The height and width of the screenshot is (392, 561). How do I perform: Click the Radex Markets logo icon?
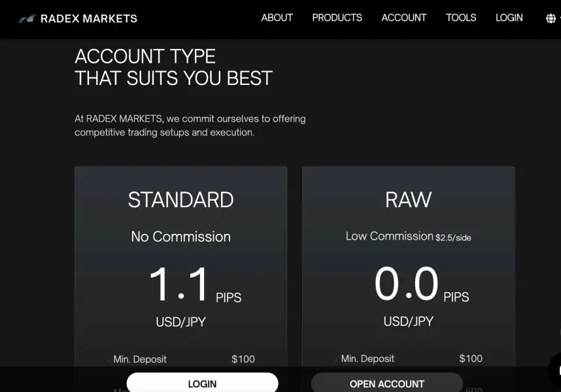pos(27,18)
